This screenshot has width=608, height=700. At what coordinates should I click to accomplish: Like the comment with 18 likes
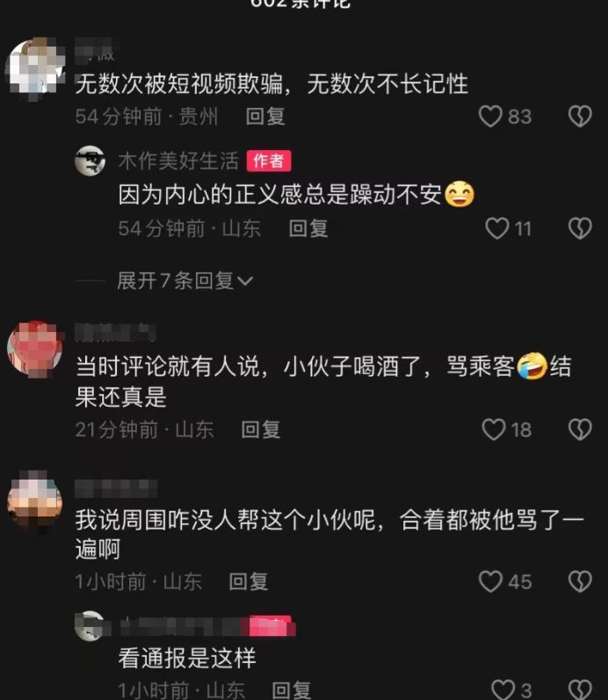[494, 429]
